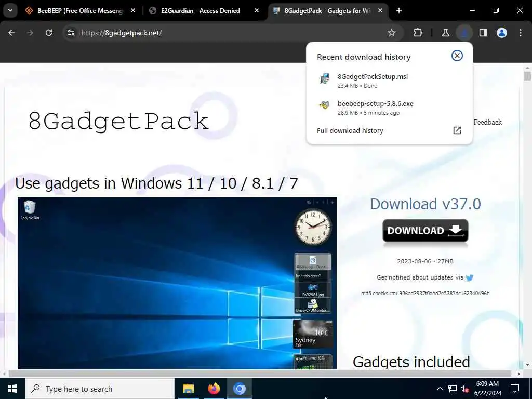Click the taskbar search box

(x=100, y=389)
